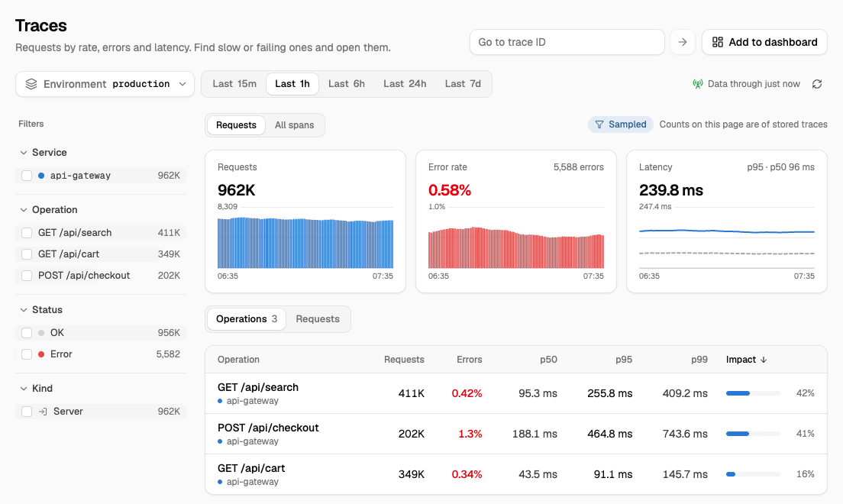The height and width of the screenshot is (504, 843).
Task: Switch to Last 15m time range
Action: [234, 84]
